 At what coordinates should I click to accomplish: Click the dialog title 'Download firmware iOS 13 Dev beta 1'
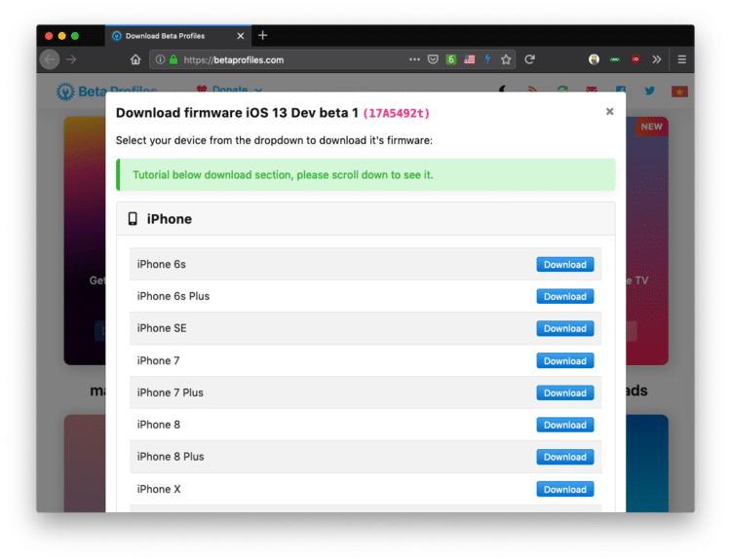(x=237, y=113)
